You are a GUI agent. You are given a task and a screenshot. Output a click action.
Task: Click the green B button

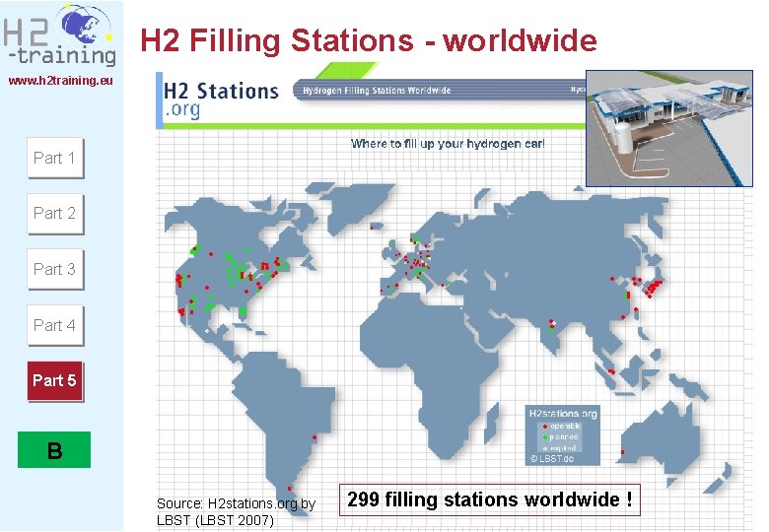point(54,449)
